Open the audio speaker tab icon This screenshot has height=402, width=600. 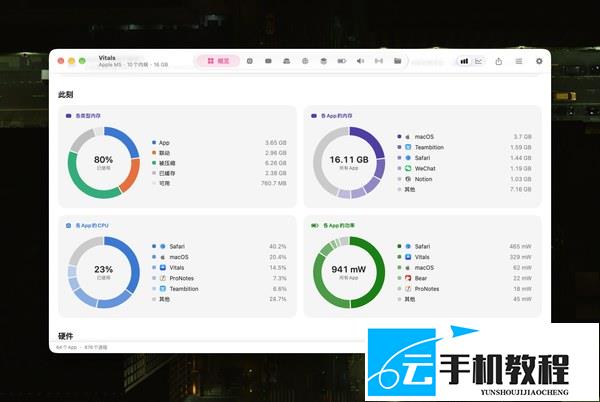360,61
